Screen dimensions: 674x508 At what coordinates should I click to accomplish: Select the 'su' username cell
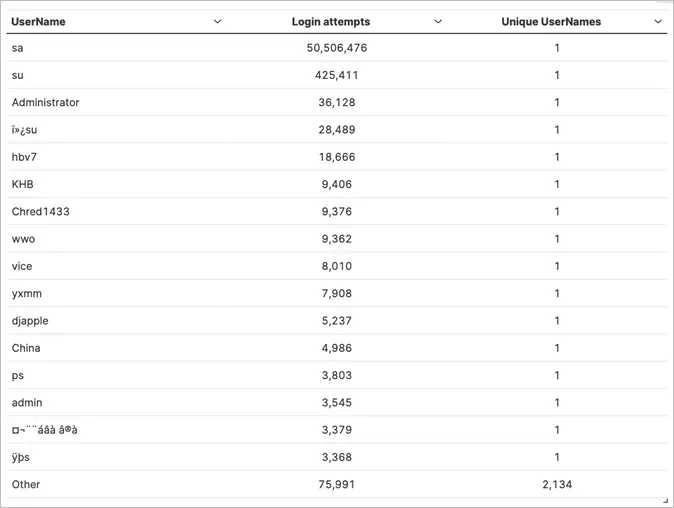tap(18, 75)
